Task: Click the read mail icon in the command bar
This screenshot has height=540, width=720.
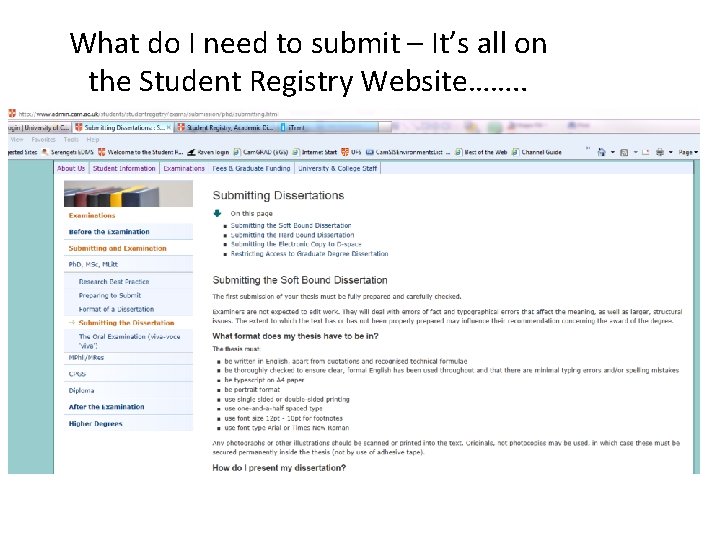Action: click(x=646, y=152)
